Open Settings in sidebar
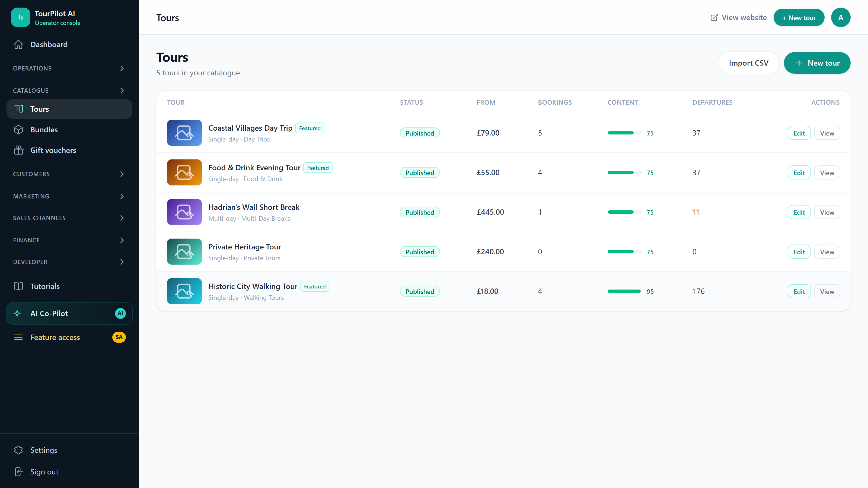Screen dimensions: 868x488 69,450
